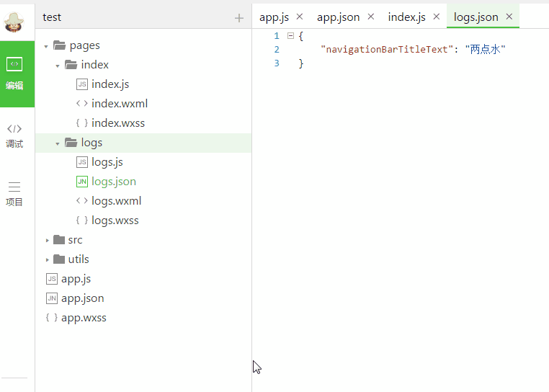
Task: Switch to the app.json tab
Action: (338, 17)
